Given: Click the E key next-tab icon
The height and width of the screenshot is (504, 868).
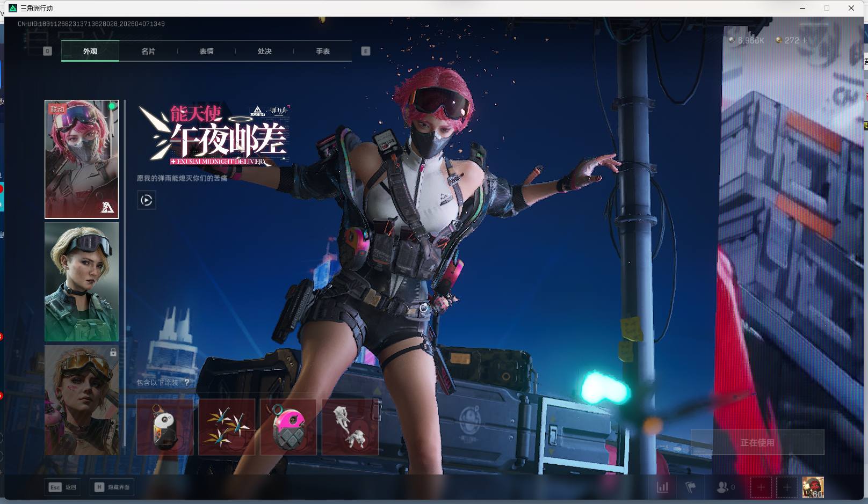Looking at the screenshot, I should (366, 51).
